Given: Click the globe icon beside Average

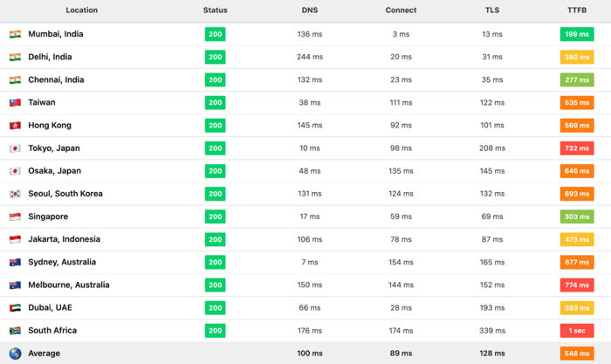Looking at the screenshot, I should pos(15,354).
